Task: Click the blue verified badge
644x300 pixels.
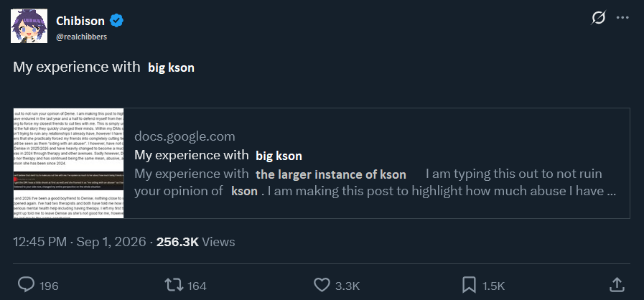Action: pos(116,20)
